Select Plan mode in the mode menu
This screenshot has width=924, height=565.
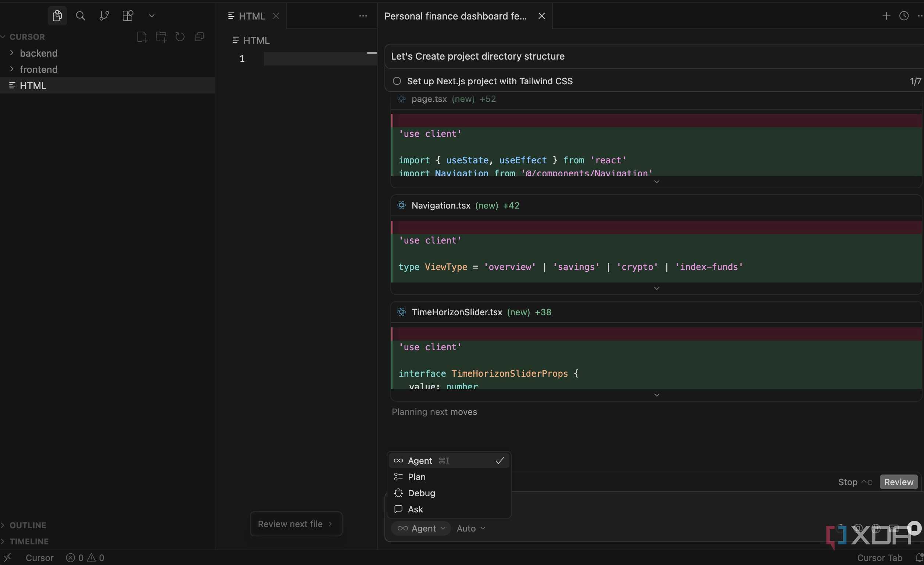click(x=448, y=477)
